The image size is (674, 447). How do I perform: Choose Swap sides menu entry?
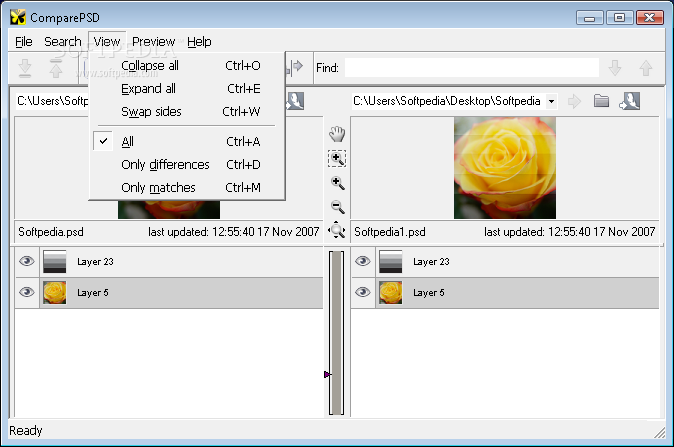pyautogui.click(x=187, y=112)
